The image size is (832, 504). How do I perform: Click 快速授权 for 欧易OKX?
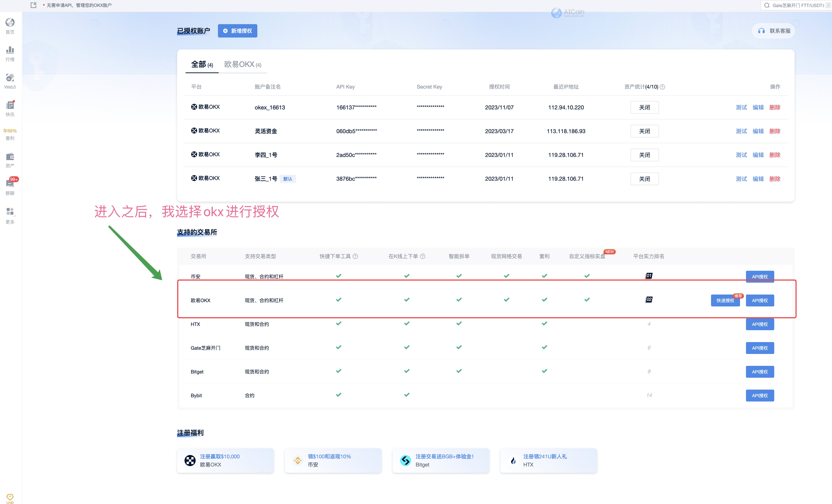(725, 300)
